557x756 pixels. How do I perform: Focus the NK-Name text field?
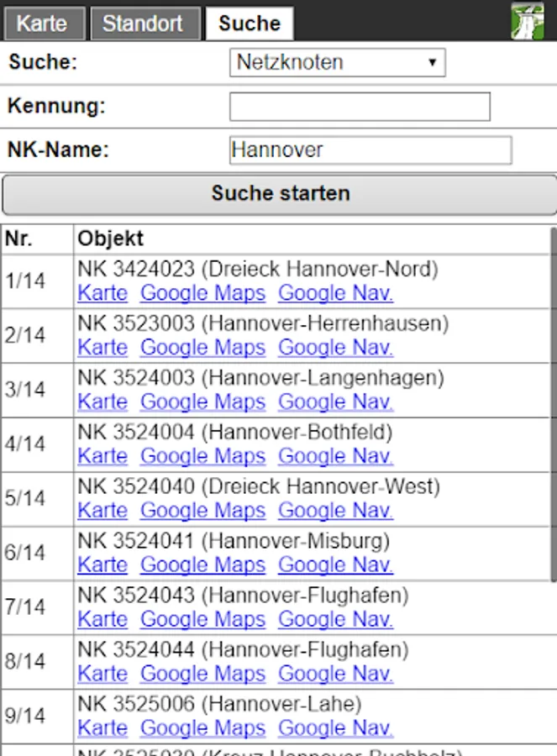click(x=370, y=150)
